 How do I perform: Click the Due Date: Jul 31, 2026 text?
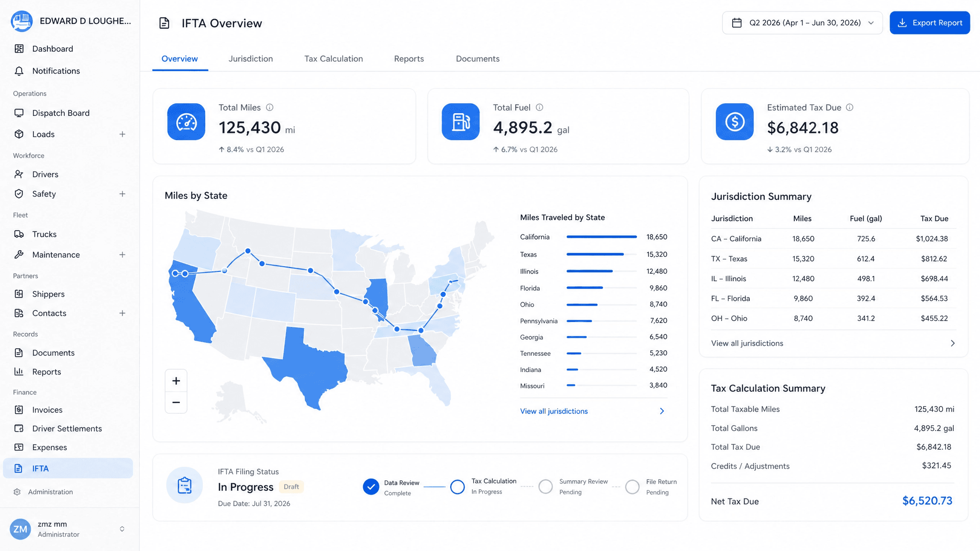(x=254, y=504)
